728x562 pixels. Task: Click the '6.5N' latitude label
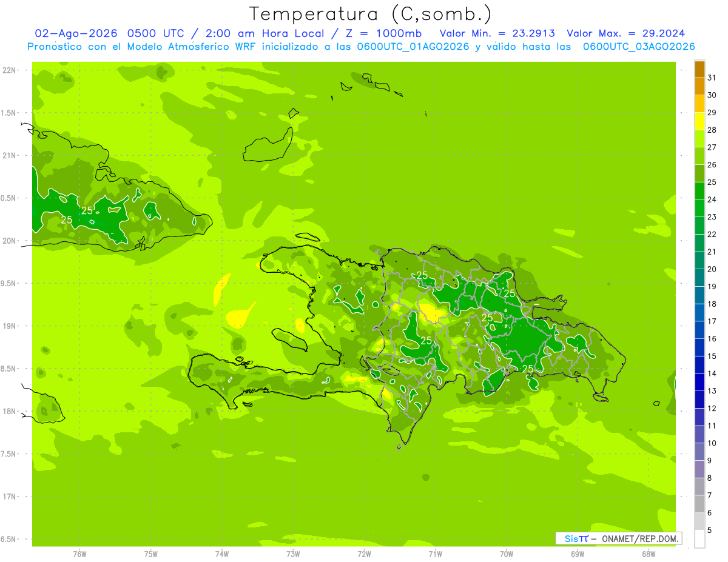coord(8,540)
